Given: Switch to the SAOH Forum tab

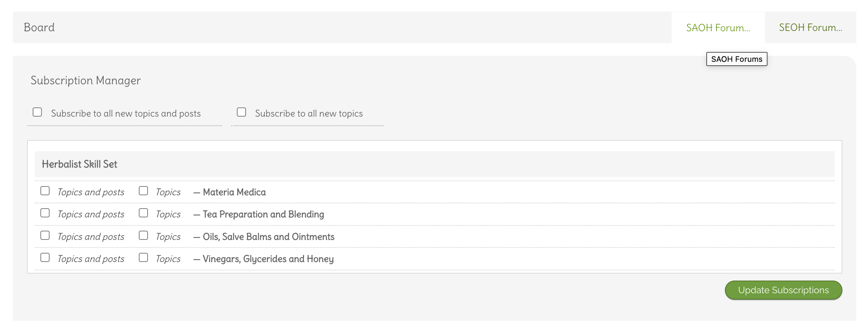Looking at the screenshot, I should tap(718, 28).
